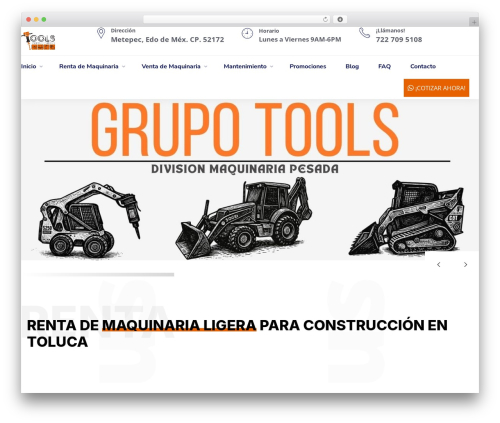The image size is (500, 423).
Task: Close window with red button
Action: (x=29, y=19)
